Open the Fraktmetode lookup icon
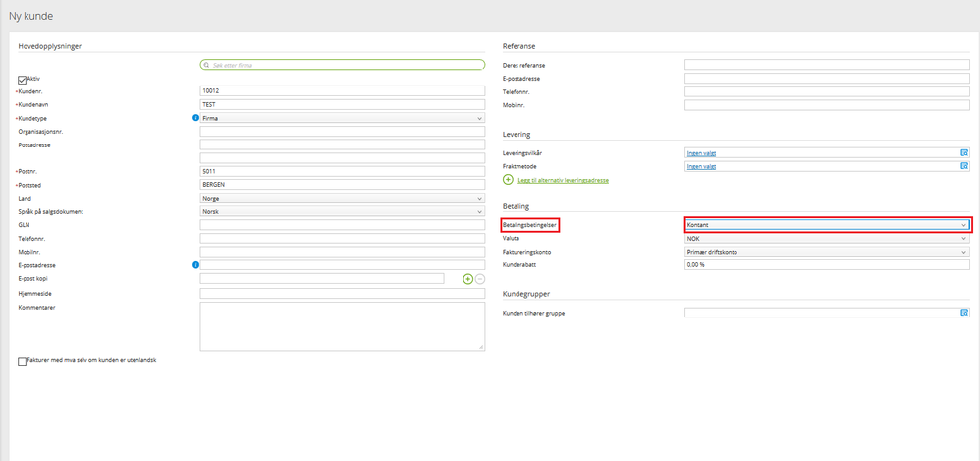 tap(964, 167)
